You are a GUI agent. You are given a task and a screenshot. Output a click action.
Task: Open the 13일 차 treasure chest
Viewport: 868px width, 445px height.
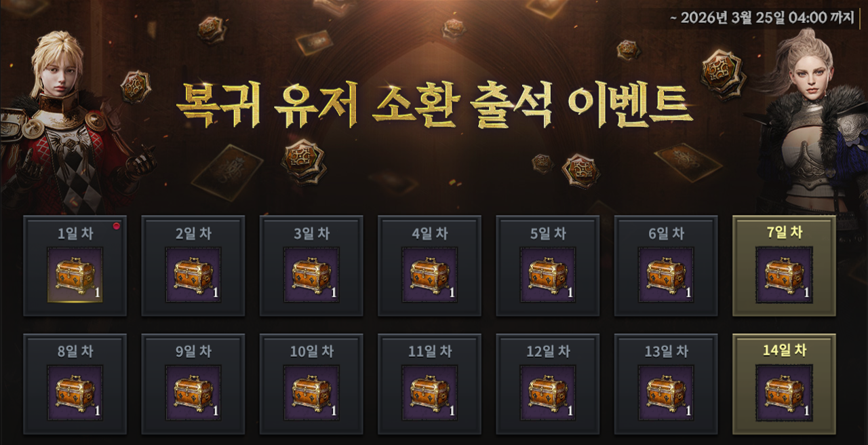tap(666, 393)
